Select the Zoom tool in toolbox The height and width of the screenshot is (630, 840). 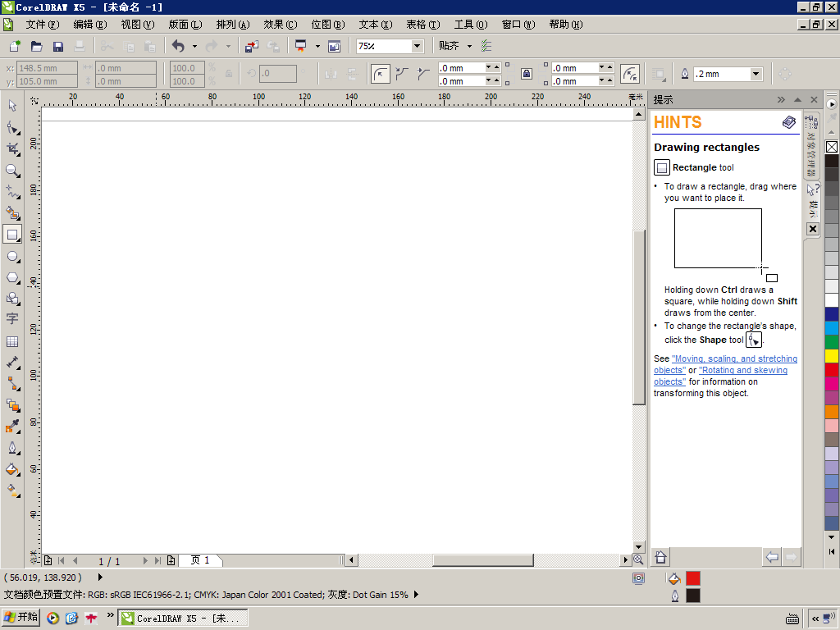point(12,171)
